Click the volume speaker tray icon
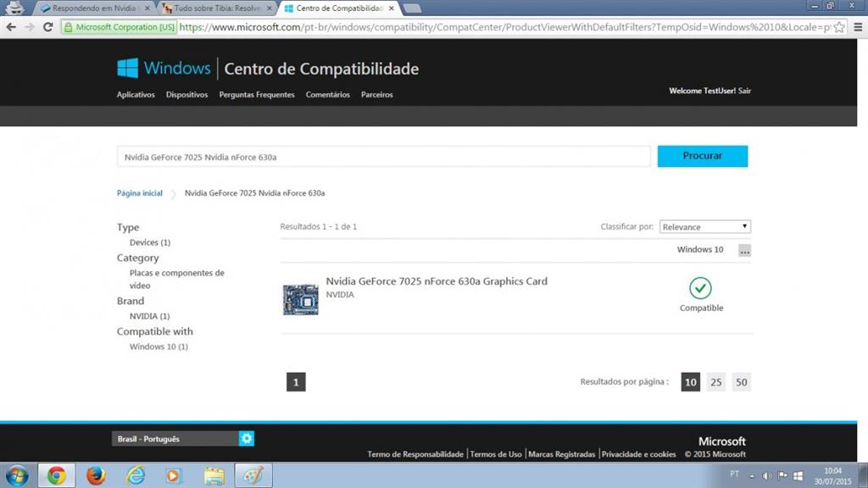868x488 pixels. coord(766,476)
